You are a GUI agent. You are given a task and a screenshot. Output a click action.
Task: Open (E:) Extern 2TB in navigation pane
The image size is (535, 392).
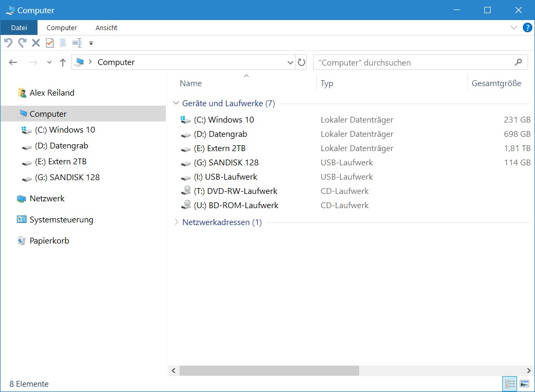click(x=61, y=161)
